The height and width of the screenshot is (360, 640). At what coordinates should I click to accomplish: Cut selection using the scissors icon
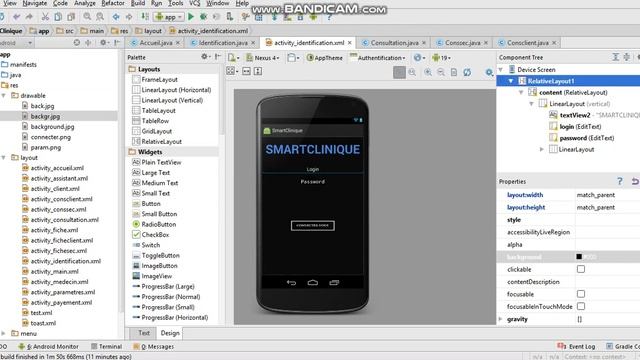coord(45,17)
